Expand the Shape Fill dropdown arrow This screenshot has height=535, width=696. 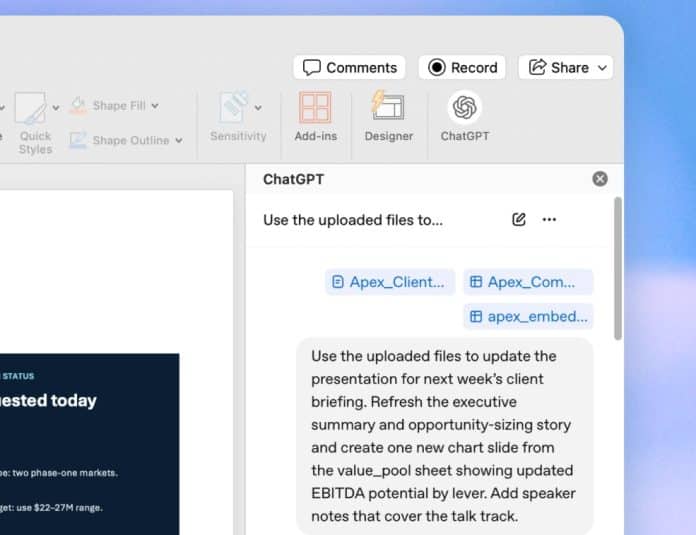point(154,106)
